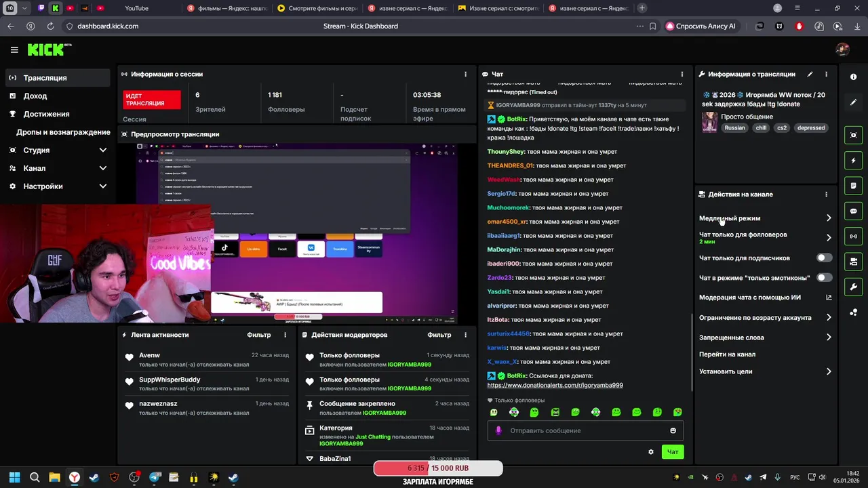868x488 pixels.
Task: Click username ThounyShey in chat
Action: (505, 152)
